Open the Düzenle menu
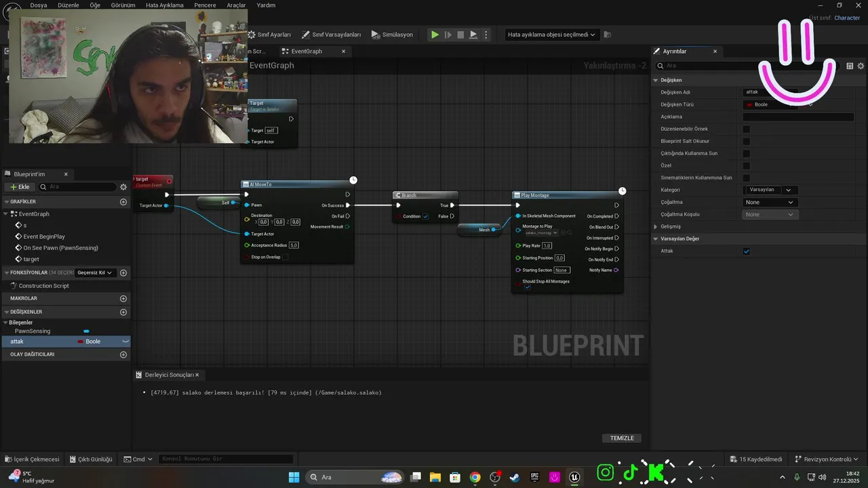This screenshot has width=868, height=488. coord(68,5)
